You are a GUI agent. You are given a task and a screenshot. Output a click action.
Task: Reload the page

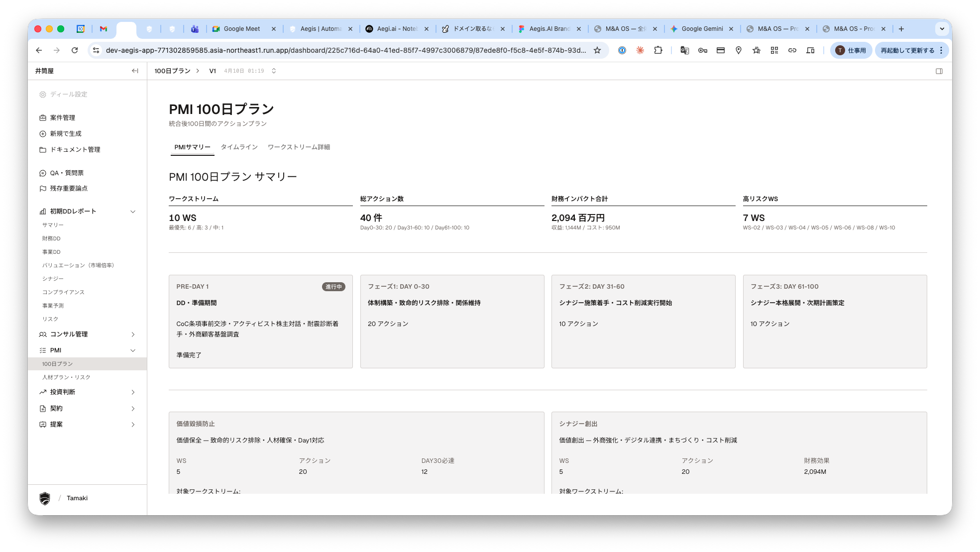(x=75, y=50)
